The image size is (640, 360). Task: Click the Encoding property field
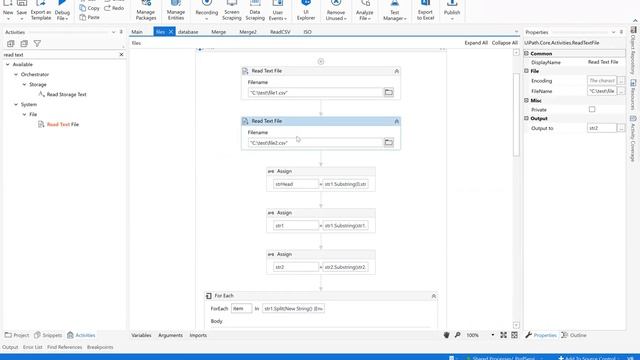click(x=602, y=81)
